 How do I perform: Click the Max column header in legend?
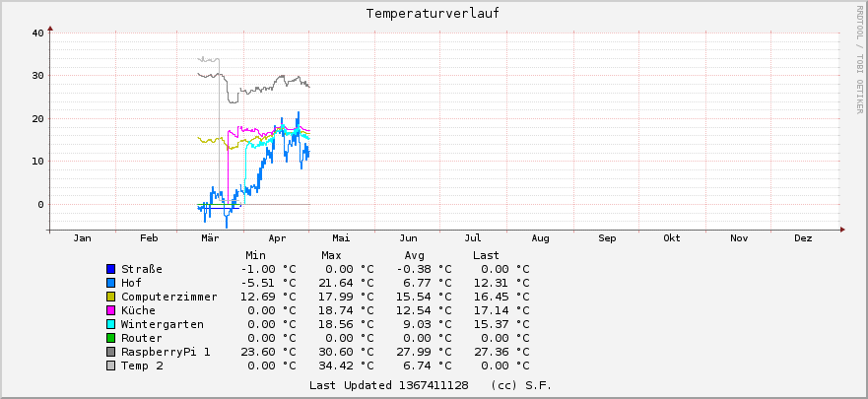(331, 255)
